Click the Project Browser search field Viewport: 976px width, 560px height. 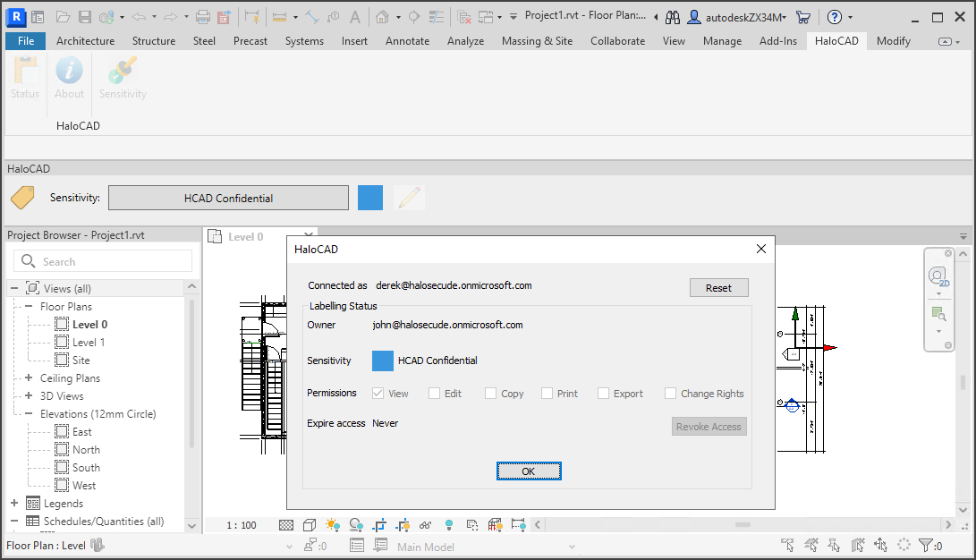[103, 261]
